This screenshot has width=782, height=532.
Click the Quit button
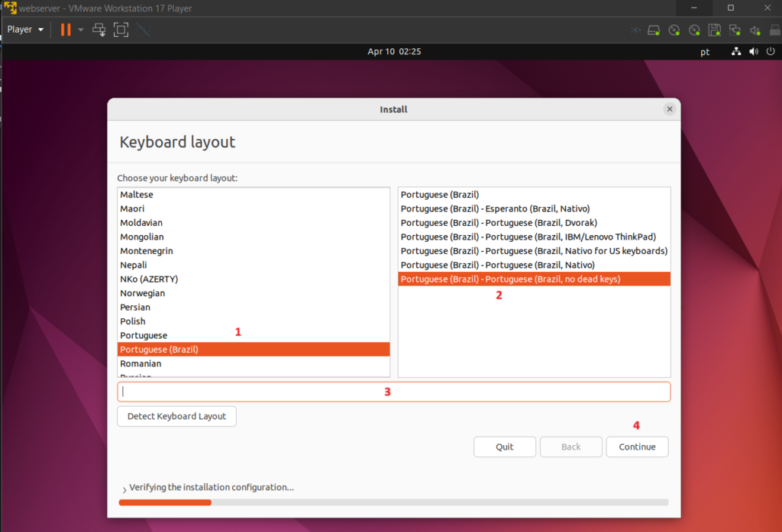point(505,447)
